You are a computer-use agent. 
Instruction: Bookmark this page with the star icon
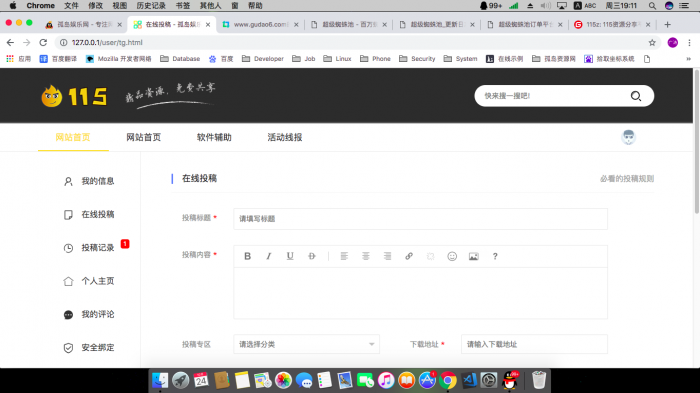652,42
